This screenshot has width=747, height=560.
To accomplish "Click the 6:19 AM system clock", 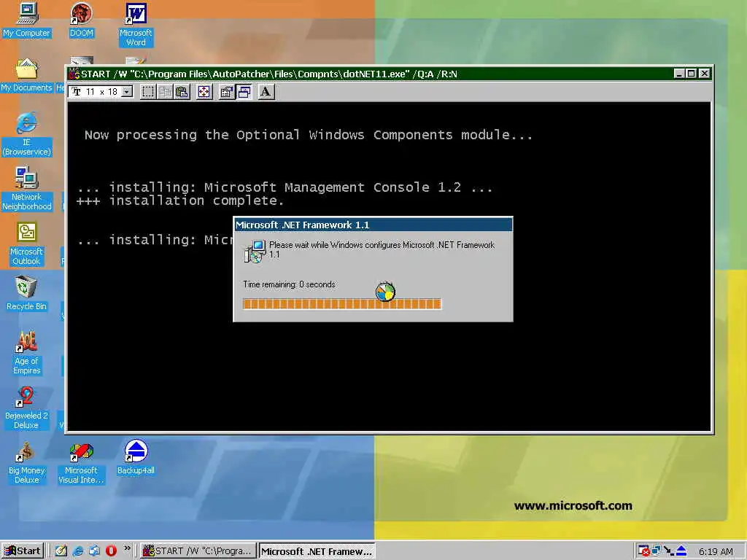I will [x=716, y=551].
